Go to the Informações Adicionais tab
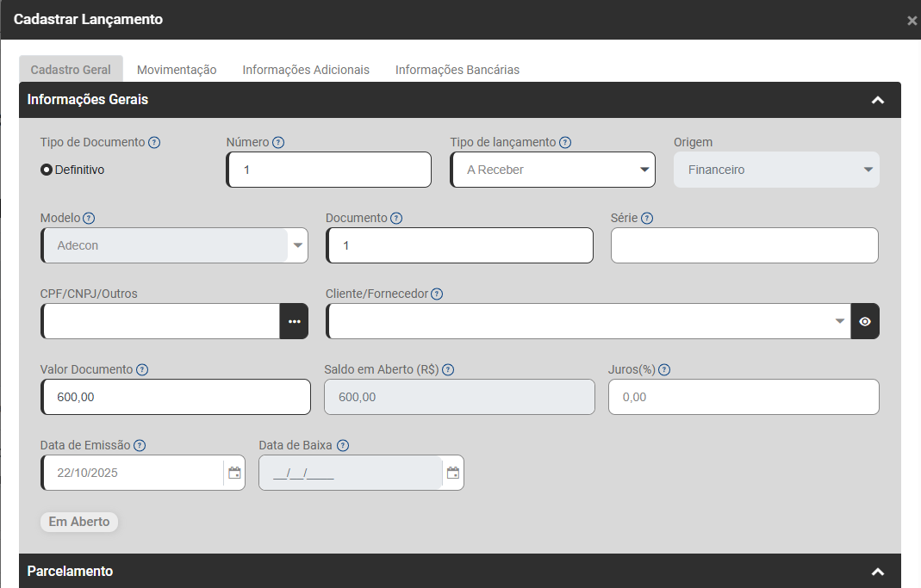 [x=306, y=70]
